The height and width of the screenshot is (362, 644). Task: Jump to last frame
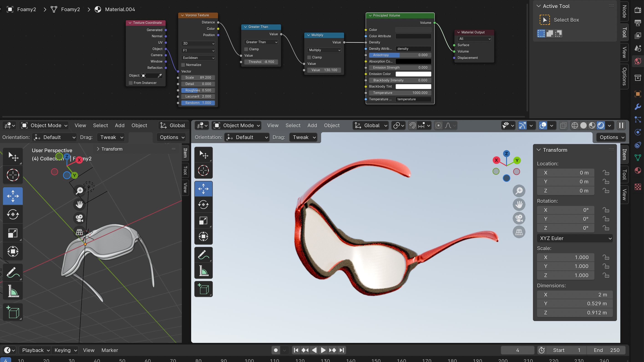[x=342, y=350]
